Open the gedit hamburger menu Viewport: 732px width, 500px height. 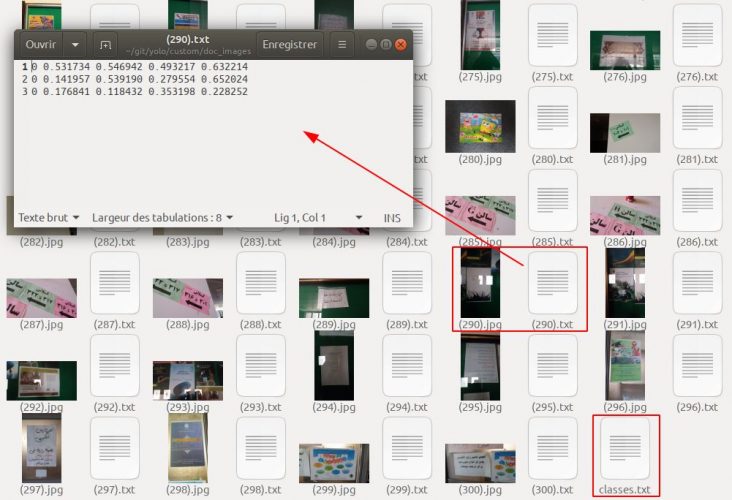[x=342, y=45]
